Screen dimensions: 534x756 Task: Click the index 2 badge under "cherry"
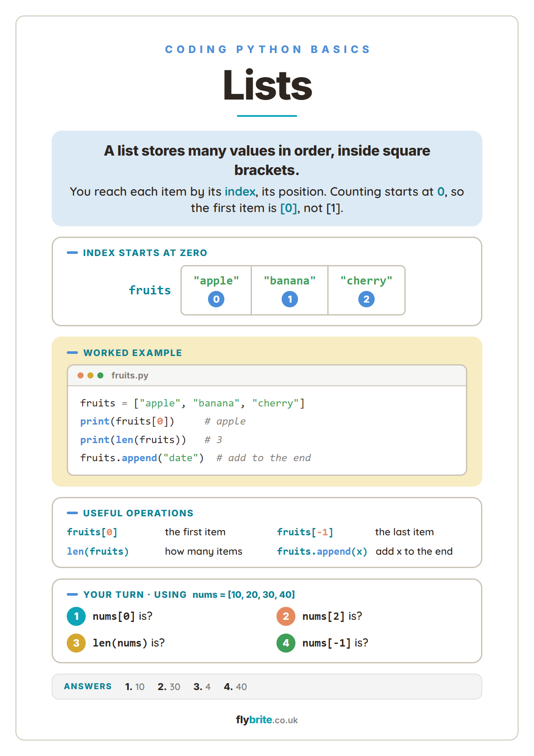coord(366,299)
